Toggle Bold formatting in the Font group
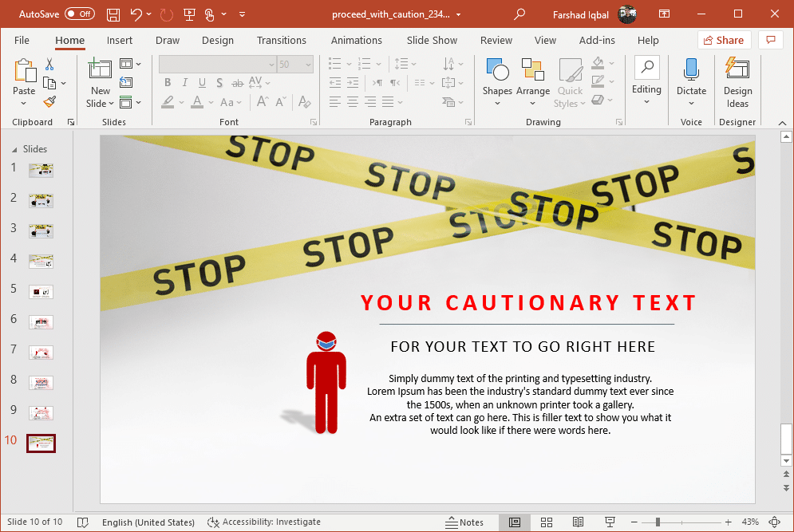The image size is (794, 532). (168, 83)
